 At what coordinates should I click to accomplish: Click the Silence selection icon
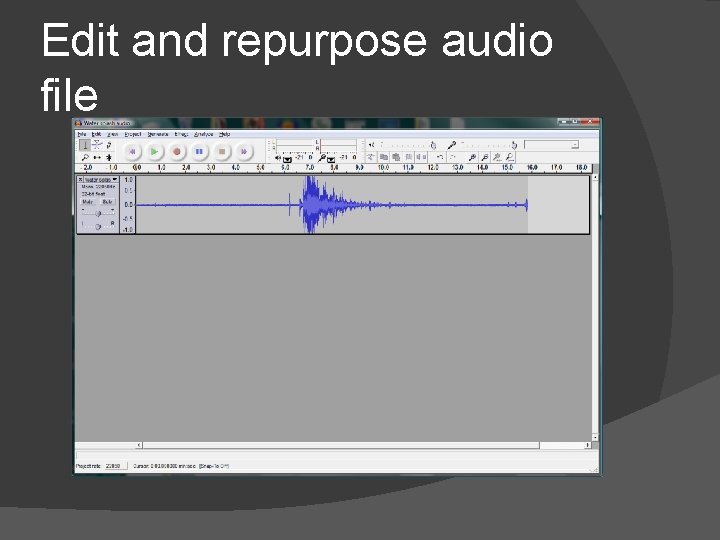pyautogui.click(x=421, y=157)
